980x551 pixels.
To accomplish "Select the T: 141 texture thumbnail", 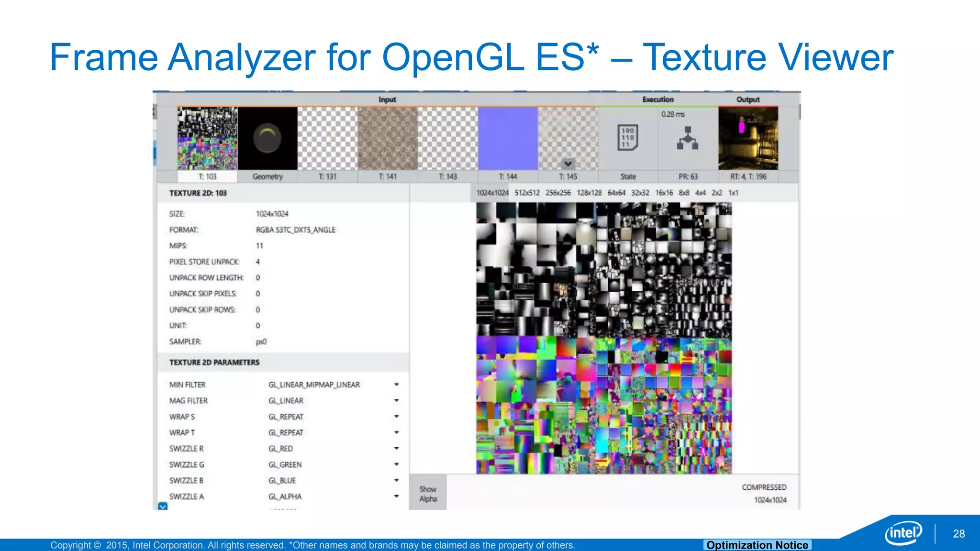I will (x=388, y=138).
